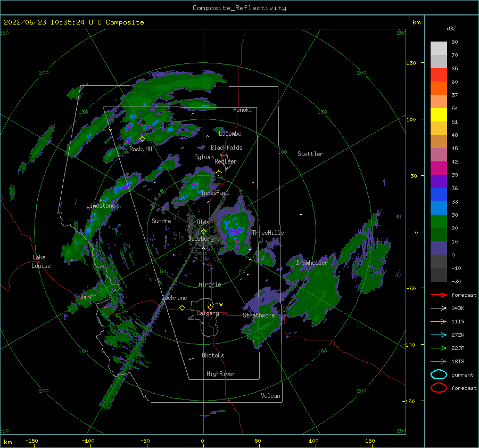The height and width of the screenshot is (448, 479).
Task: Click the Sylvan label
Action: coord(204,157)
